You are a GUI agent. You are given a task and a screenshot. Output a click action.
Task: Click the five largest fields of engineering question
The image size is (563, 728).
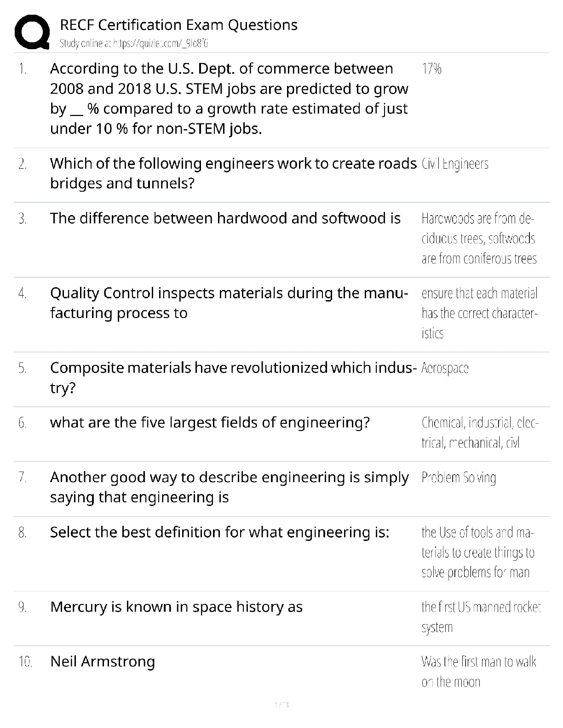tap(210, 422)
